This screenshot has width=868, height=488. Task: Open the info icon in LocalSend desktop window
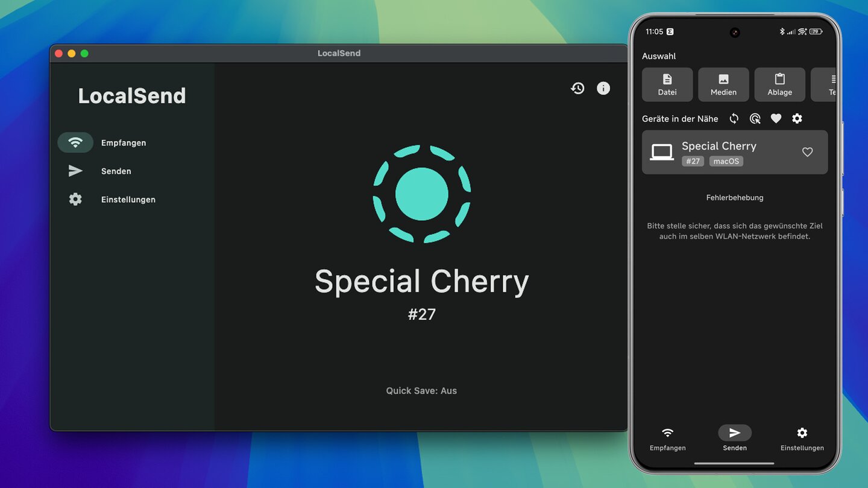pos(603,88)
